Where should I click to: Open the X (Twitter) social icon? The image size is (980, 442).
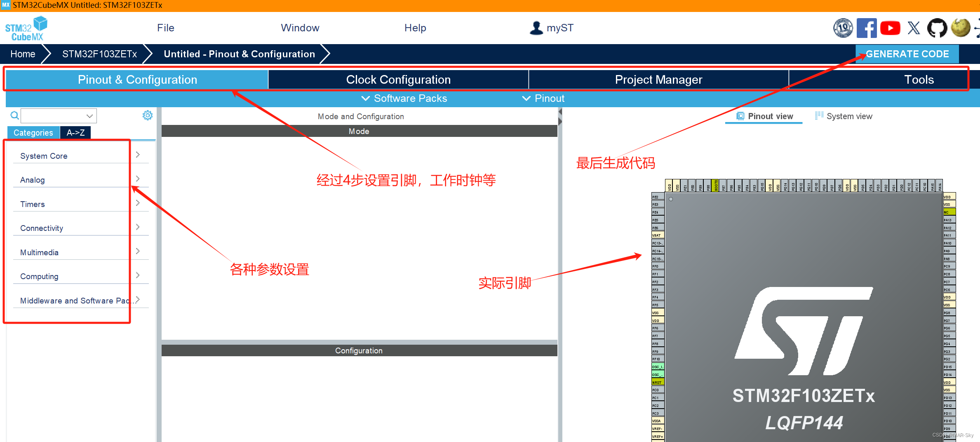[914, 28]
